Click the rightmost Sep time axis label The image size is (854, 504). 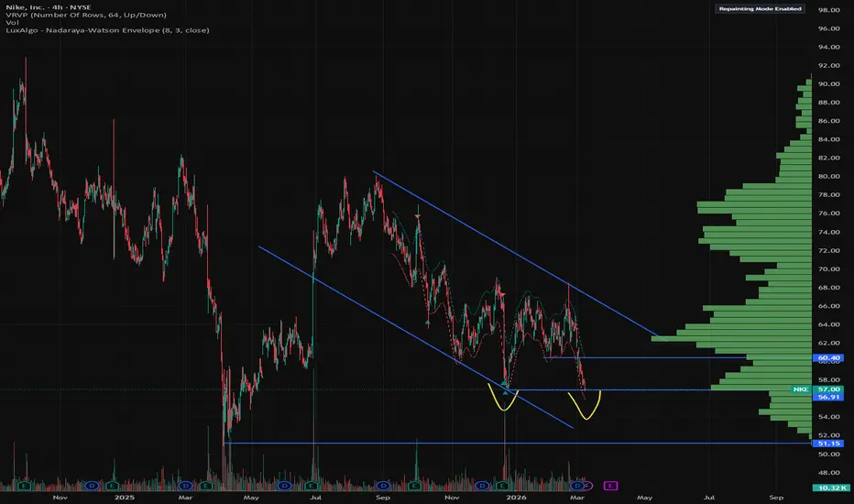click(x=776, y=498)
